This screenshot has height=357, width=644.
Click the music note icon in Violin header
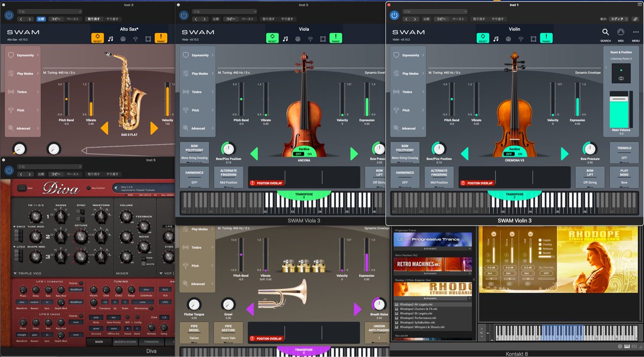(x=496, y=39)
